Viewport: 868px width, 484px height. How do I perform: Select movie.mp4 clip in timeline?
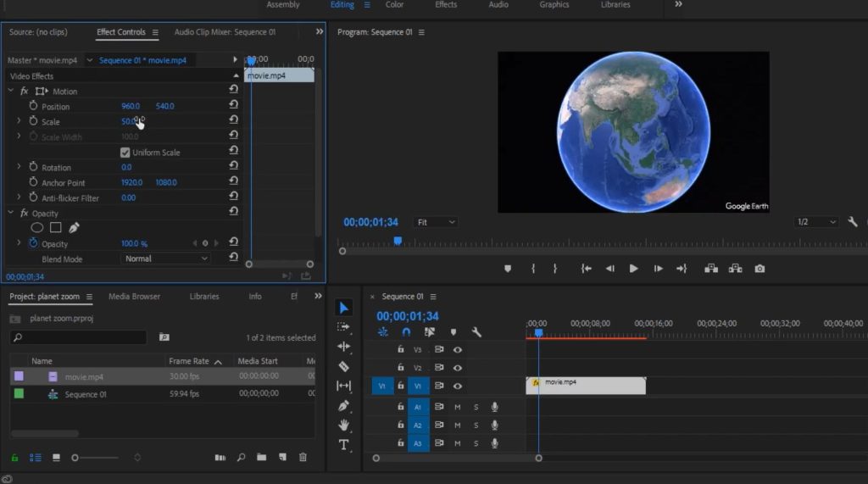click(x=586, y=386)
